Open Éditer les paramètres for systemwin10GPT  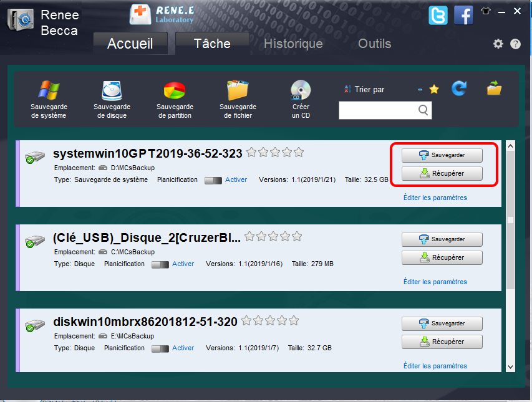coord(435,198)
